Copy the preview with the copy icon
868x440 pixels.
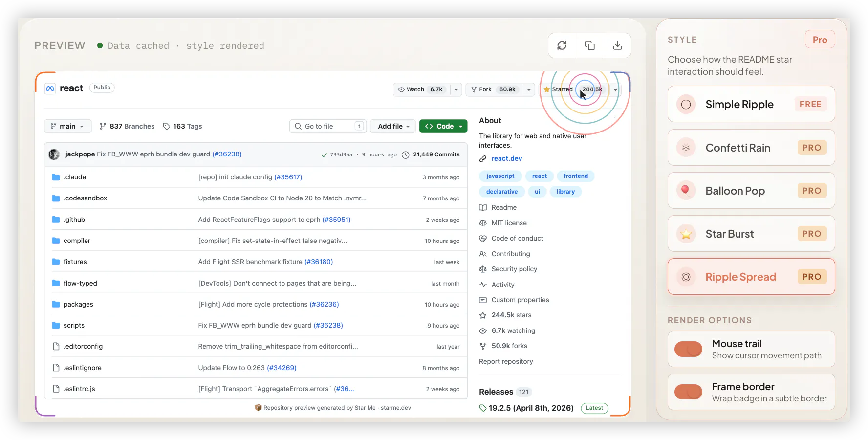pos(590,45)
